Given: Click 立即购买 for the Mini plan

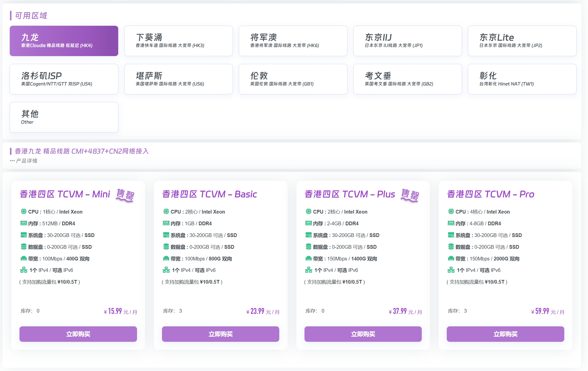Looking at the screenshot, I should (x=78, y=334).
